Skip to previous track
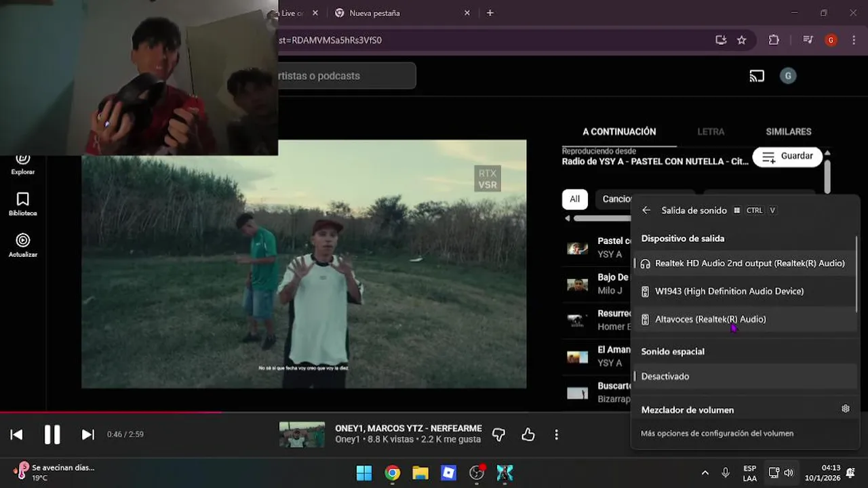The width and height of the screenshot is (868, 488). click(x=17, y=434)
